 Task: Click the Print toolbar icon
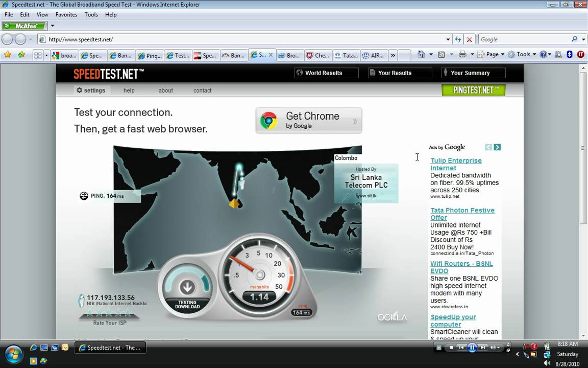click(x=462, y=55)
